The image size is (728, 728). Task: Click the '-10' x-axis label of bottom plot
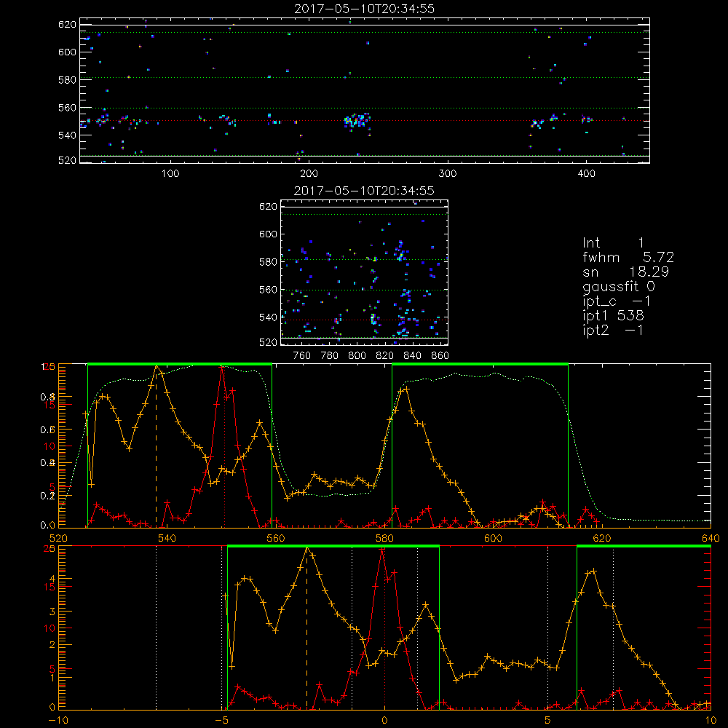58,720
